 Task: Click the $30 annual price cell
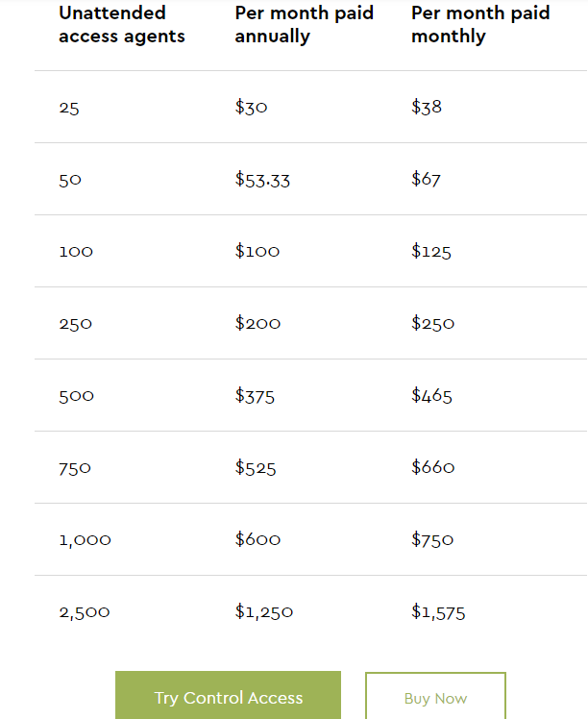tap(251, 107)
